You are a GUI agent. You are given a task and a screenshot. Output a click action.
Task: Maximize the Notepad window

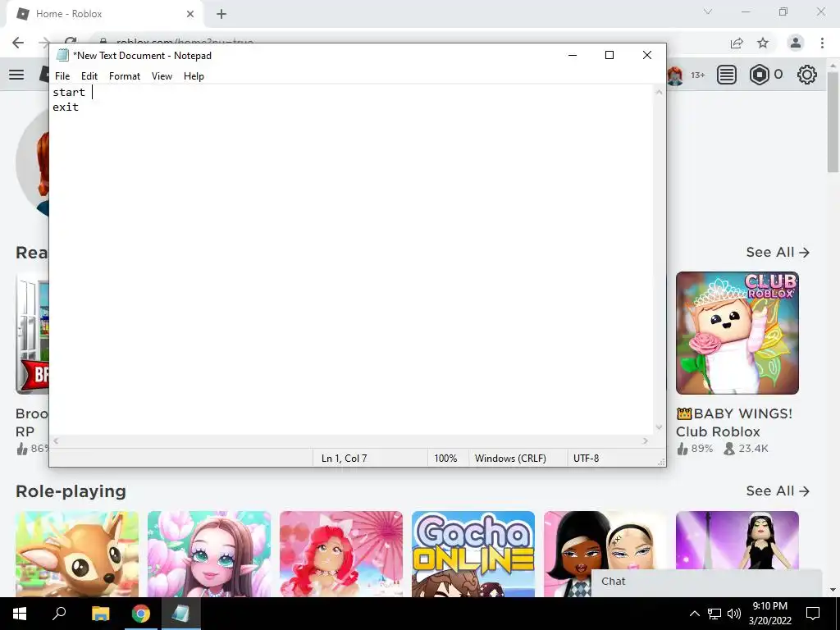point(609,55)
